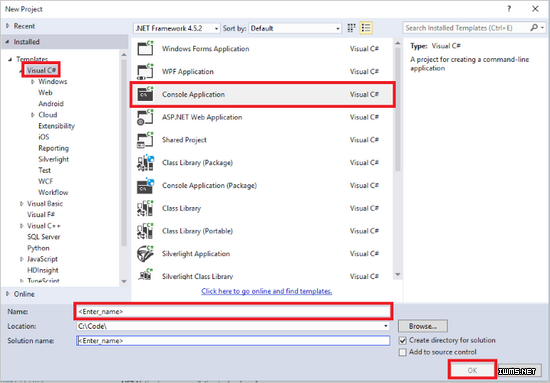This screenshot has height=383, width=550.
Task: Click the WPF Application template icon
Action: point(145,72)
